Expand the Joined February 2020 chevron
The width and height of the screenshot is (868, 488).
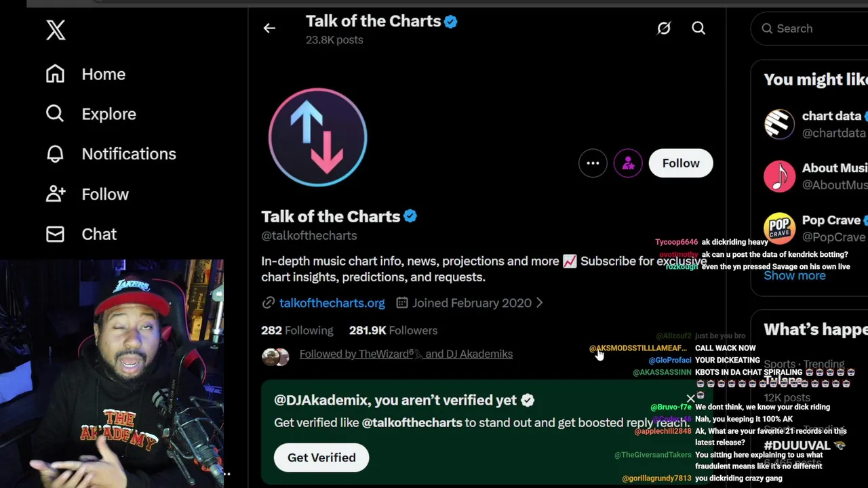[x=540, y=303]
